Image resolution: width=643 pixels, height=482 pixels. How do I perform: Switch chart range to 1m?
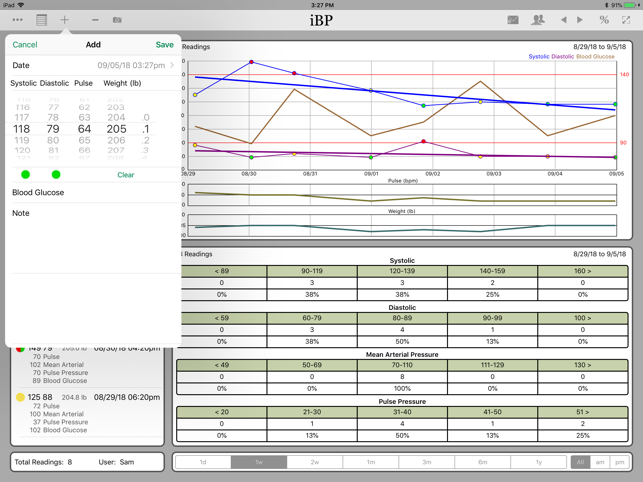pos(370,463)
